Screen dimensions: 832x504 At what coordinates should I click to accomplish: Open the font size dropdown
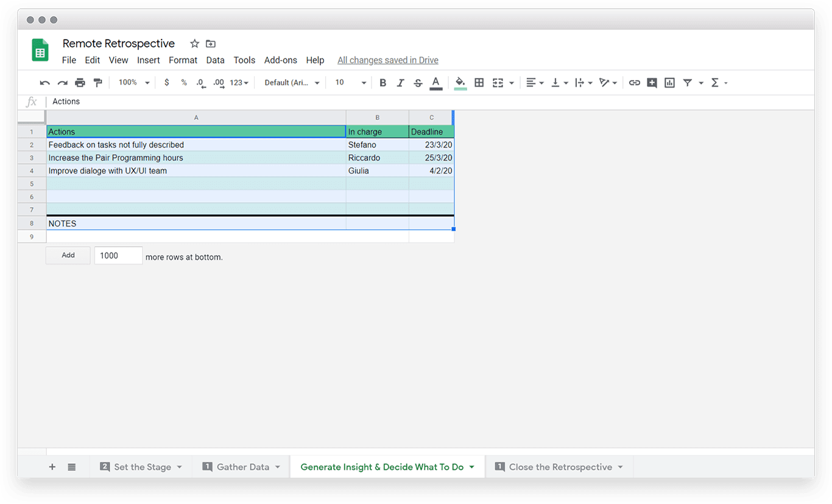tap(350, 83)
